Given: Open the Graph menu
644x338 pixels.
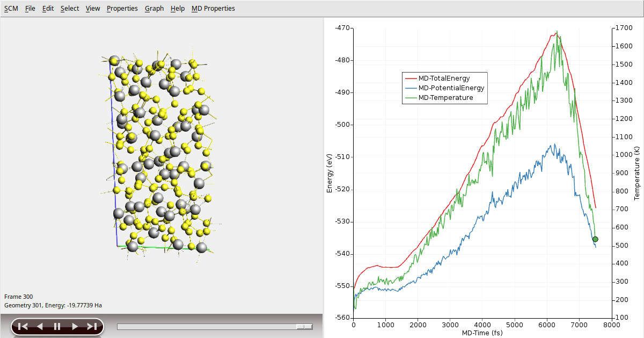Looking at the screenshot, I should coord(154,9).
